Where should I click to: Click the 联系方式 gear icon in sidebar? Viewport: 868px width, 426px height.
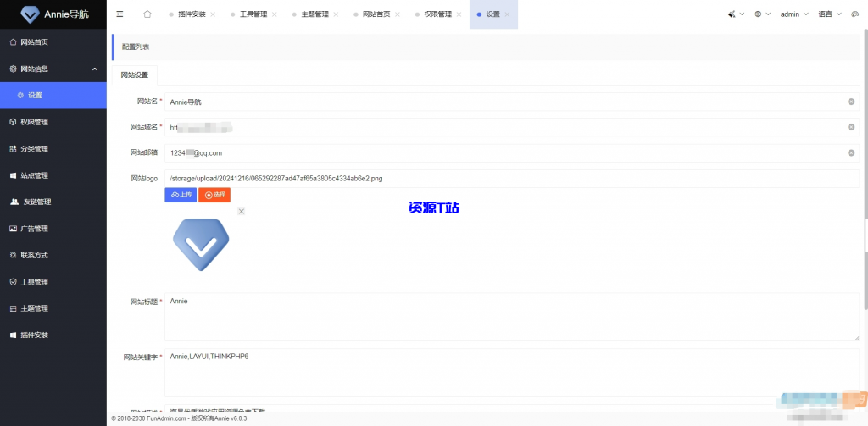14,255
